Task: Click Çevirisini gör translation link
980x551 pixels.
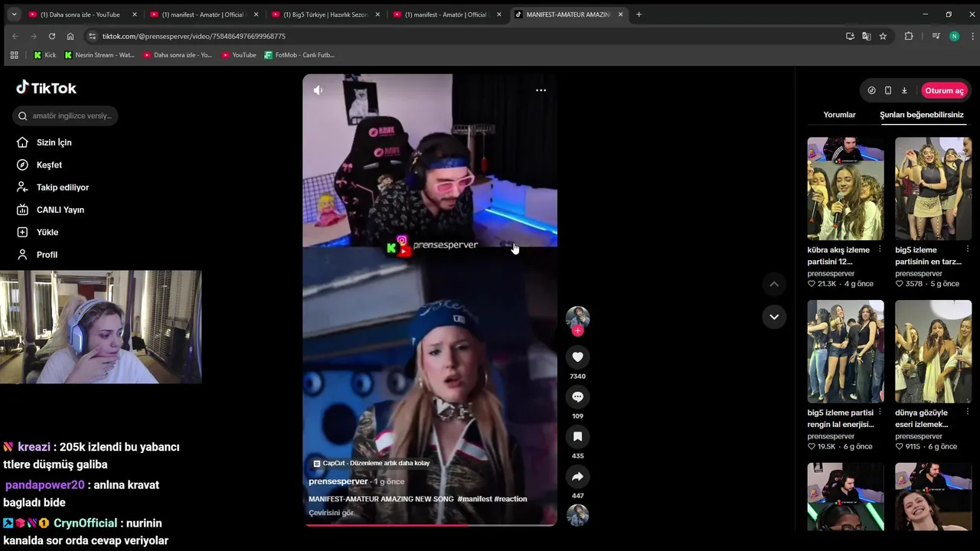Action: (331, 513)
